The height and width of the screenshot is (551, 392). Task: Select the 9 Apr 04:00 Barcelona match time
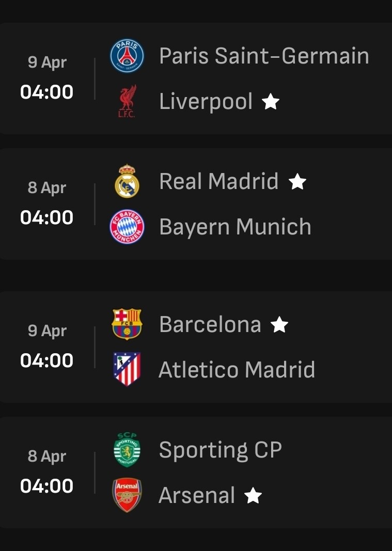click(47, 347)
